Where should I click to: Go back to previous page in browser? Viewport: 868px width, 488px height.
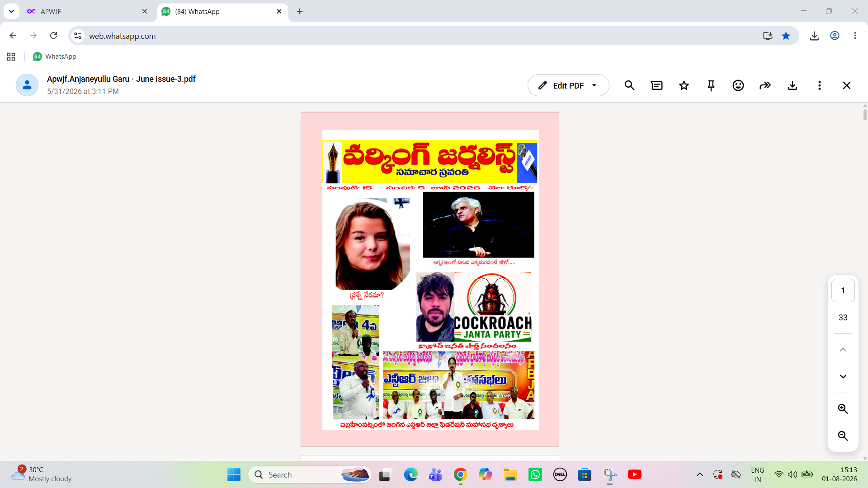pyautogui.click(x=13, y=36)
